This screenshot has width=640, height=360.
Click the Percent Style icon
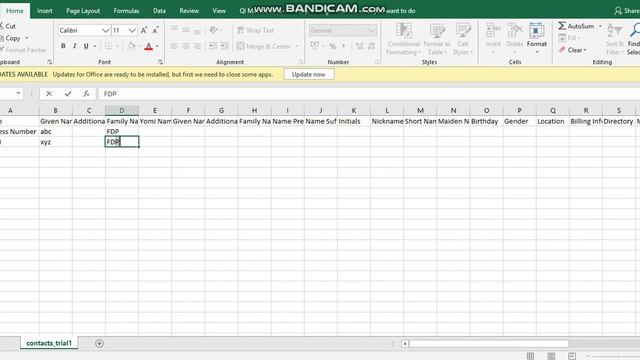pyautogui.click(x=333, y=46)
